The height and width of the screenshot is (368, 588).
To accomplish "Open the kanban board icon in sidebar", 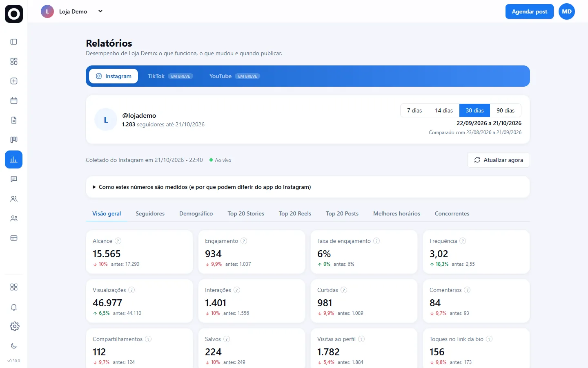I will coord(14,140).
